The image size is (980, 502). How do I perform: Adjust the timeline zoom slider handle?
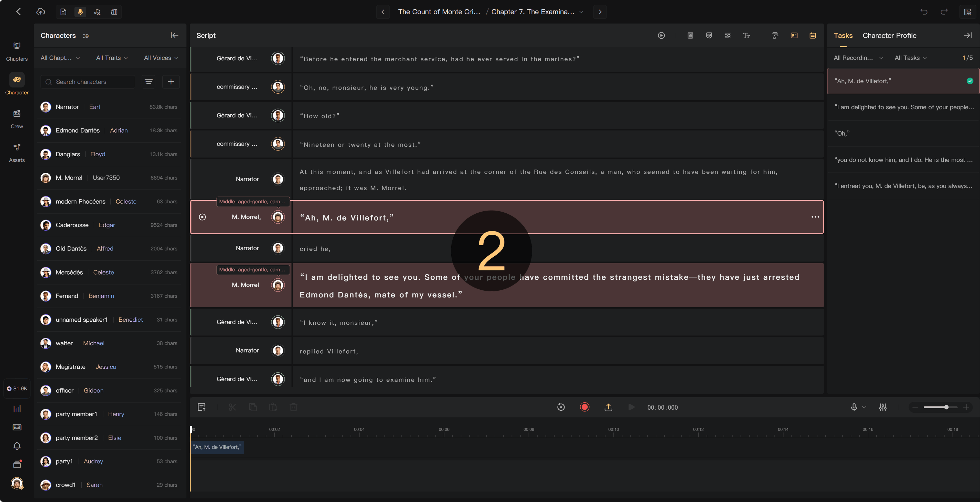pos(946,407)
